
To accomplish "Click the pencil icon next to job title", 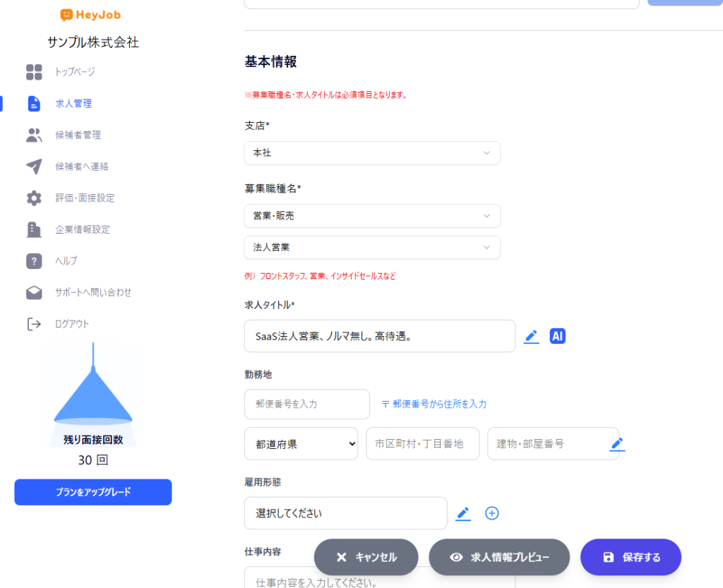I will [x=531, y=337].
